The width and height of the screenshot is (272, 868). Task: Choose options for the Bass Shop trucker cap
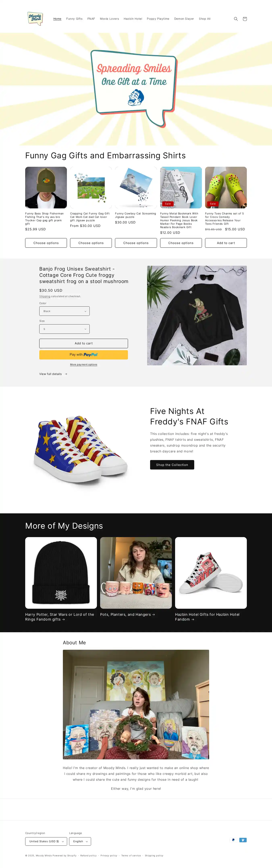click(46, 243)
